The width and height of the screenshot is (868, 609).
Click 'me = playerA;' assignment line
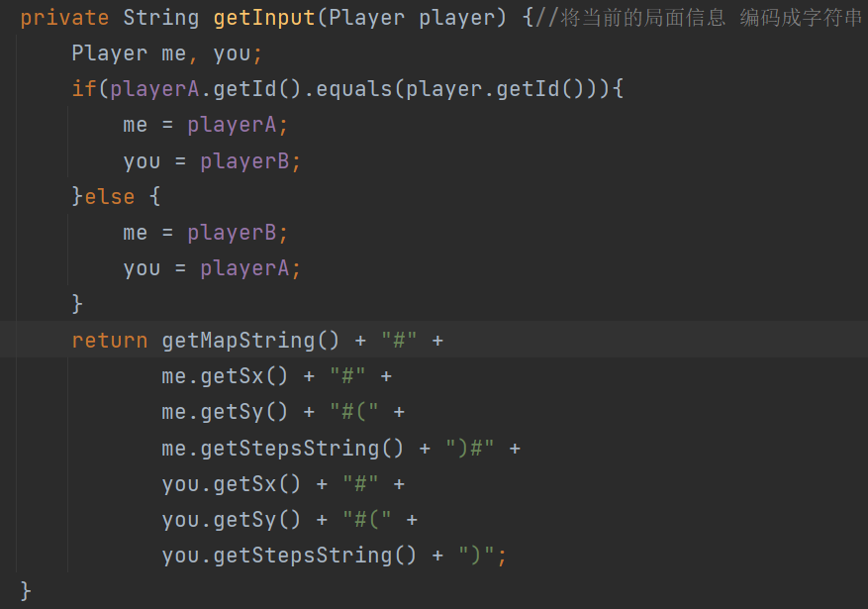[206, 125]
